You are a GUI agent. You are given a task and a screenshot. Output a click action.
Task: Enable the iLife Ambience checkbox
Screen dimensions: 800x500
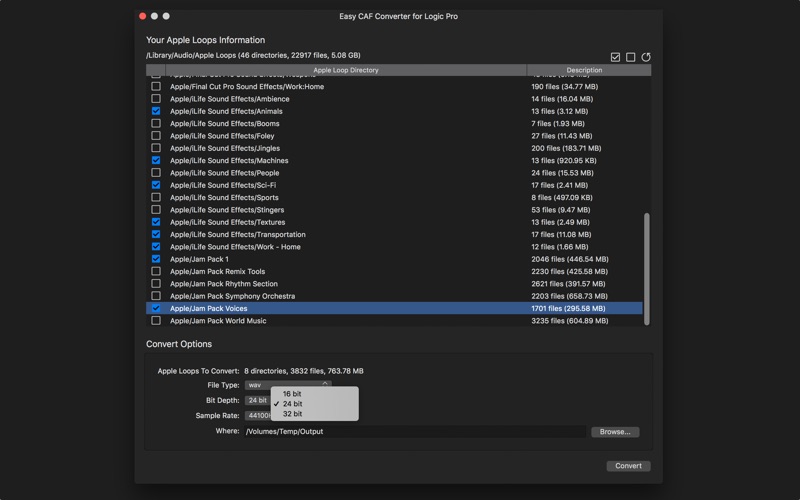(x=156, y=98)
